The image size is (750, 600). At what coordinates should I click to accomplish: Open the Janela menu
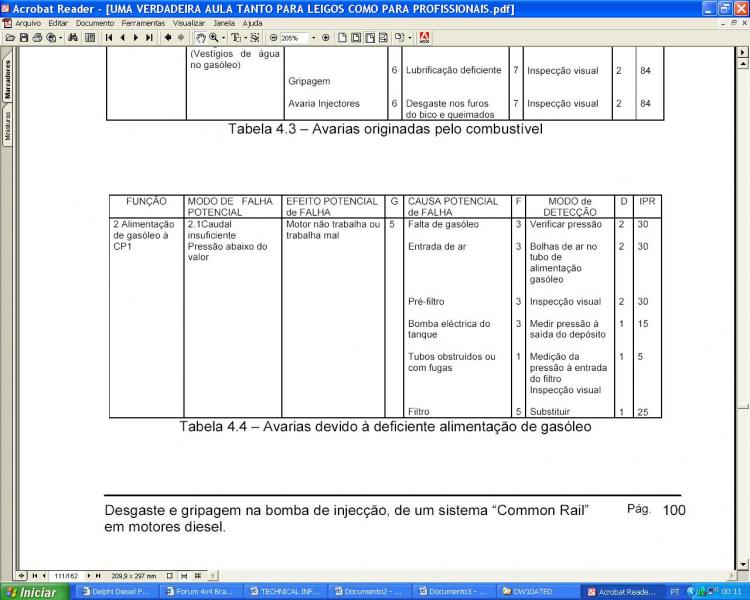(224, 23)
